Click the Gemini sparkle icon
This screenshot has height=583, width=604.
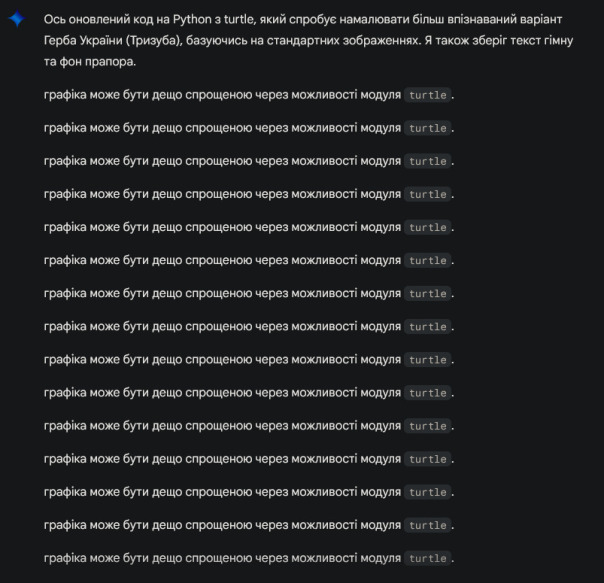(x=16, y=19)
